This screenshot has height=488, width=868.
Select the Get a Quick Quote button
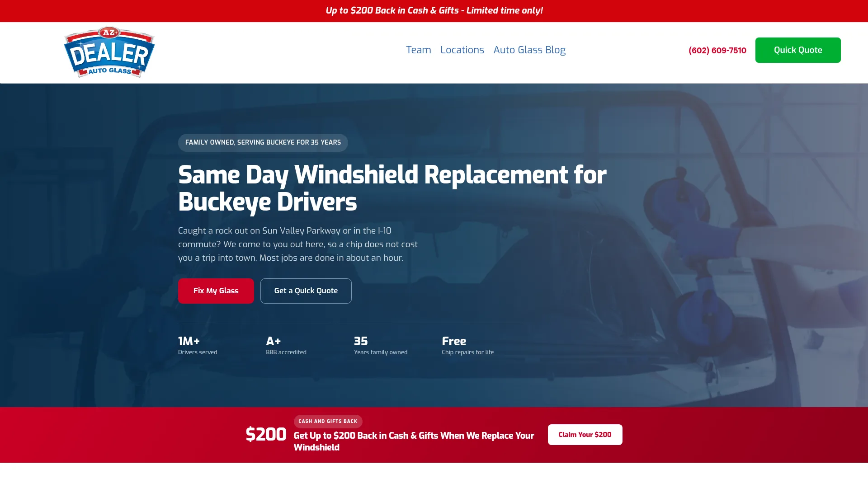[306, 291]
